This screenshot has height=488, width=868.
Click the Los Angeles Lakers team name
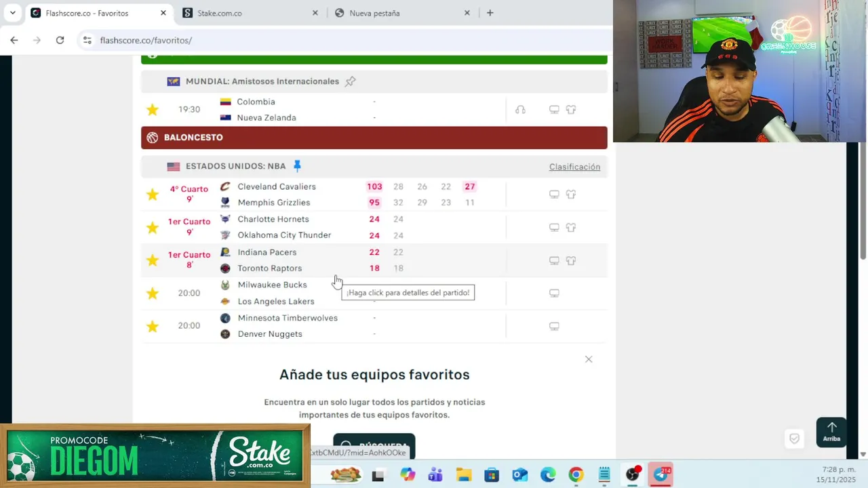tap(276, 302)
